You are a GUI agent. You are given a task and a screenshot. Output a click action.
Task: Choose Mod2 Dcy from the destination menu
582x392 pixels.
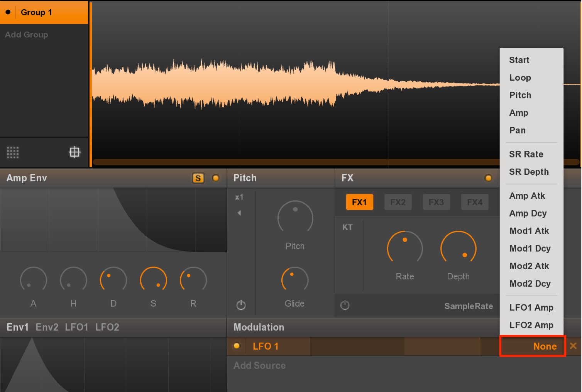pyautogui.click(x=531, y=284)
